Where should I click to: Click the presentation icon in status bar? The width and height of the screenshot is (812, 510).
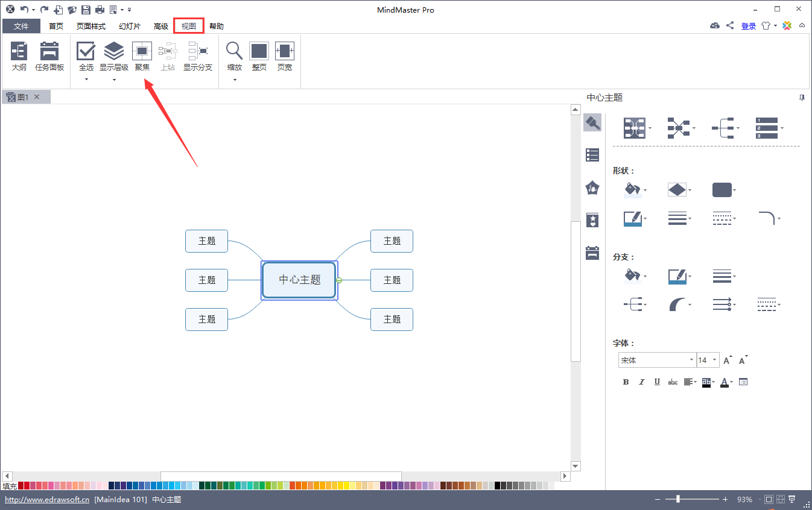(x=791, y=499)
